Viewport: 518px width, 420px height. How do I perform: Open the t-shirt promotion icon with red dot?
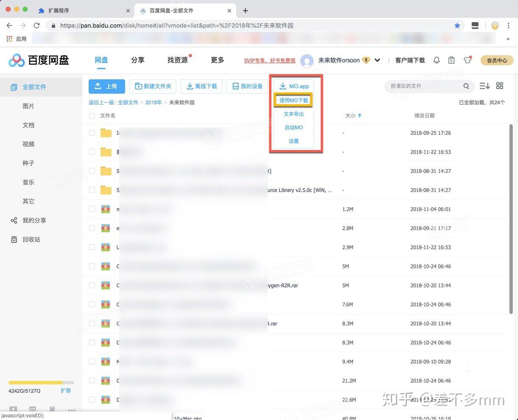click(x=467, y=60)
